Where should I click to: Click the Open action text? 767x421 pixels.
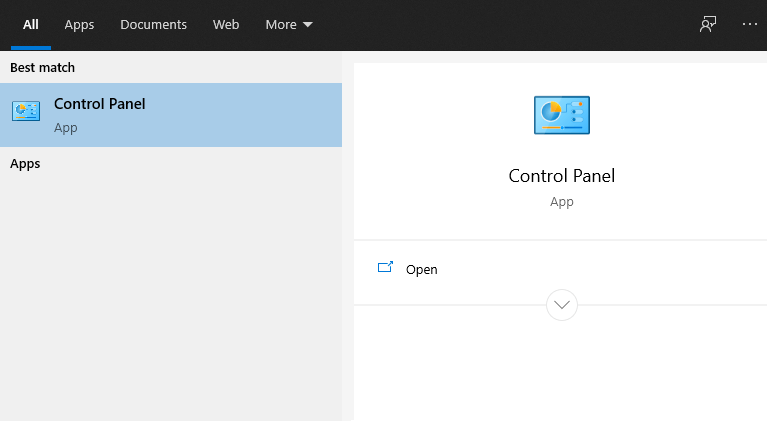[422, 269]
